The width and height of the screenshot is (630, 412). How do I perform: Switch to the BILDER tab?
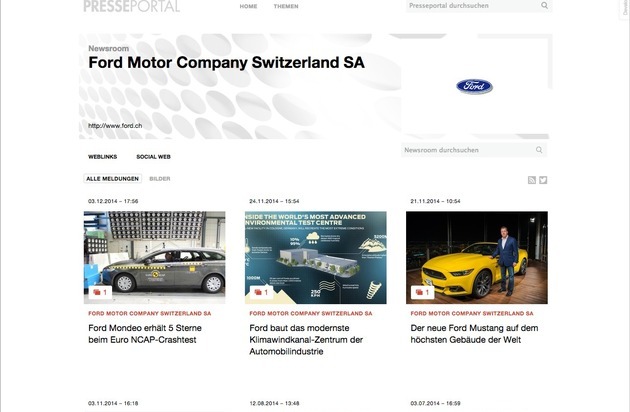(x=160, y=178)
